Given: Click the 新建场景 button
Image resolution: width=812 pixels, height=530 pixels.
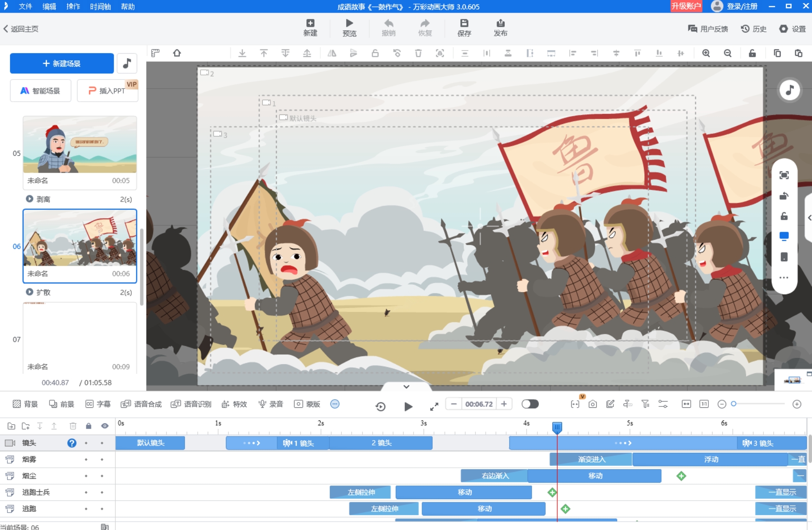Looking at the screenshot, I should pyautogui.click(x=62, y=63).
